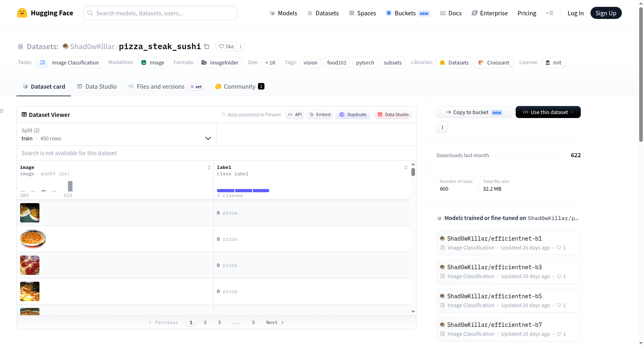Open the efficientnet-b3 model card
Image resolution: width=644 pixels, height=347 pixels.
(508, 272)
